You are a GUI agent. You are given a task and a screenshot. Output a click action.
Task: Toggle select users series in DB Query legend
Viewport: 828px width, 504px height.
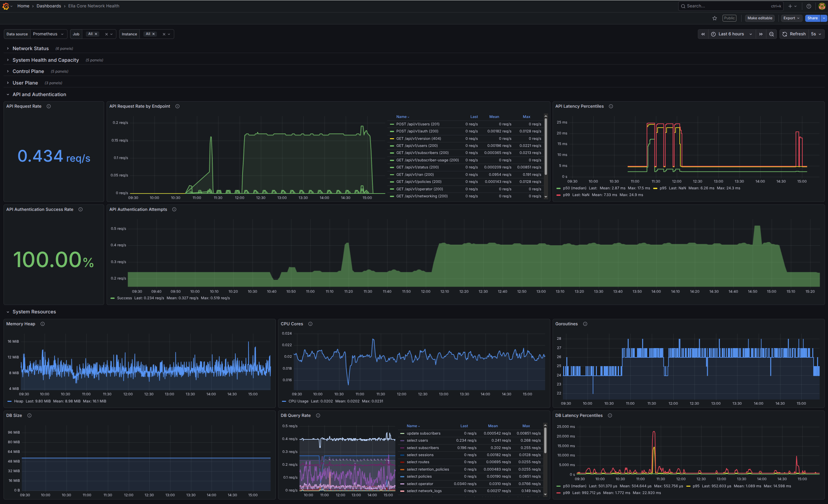coord(417,440)
